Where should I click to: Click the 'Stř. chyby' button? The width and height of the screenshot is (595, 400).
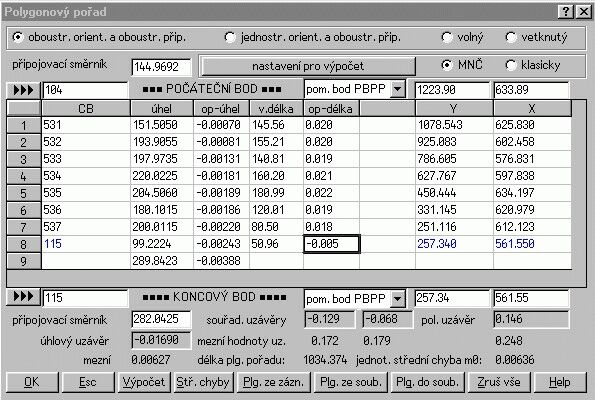(203, 382)
